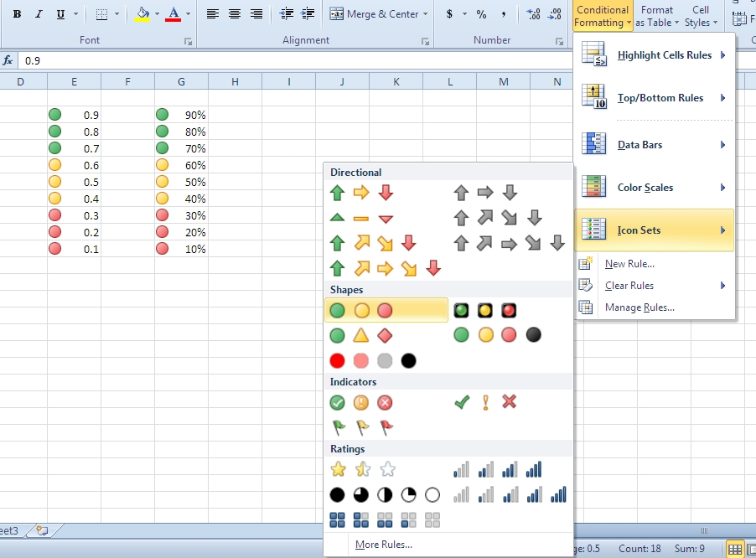
Task: Toggle Italic formatting
Action: click(39, 14)
